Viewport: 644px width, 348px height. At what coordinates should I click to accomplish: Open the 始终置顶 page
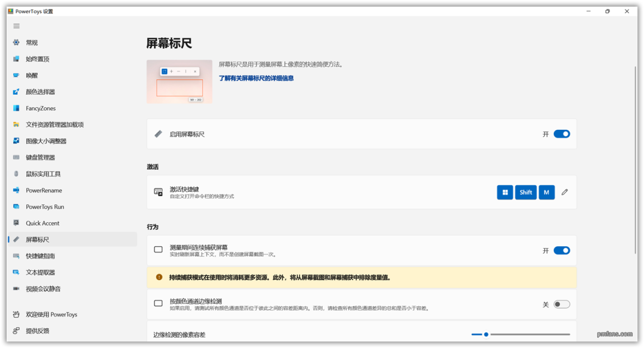pos(73,58)
